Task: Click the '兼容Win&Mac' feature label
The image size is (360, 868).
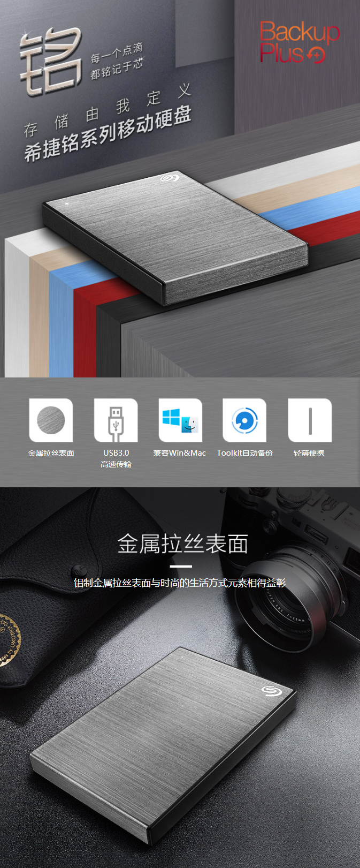Action: point(180,453)
